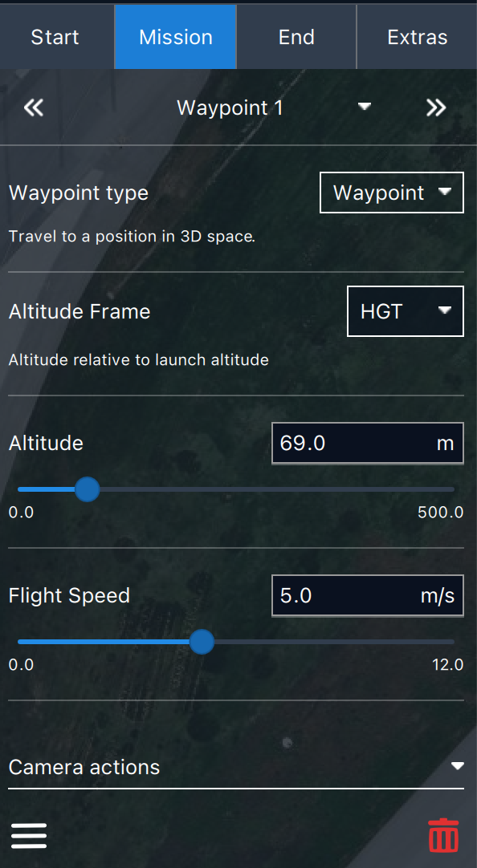Switch to the Start tab

coord(55,37)
